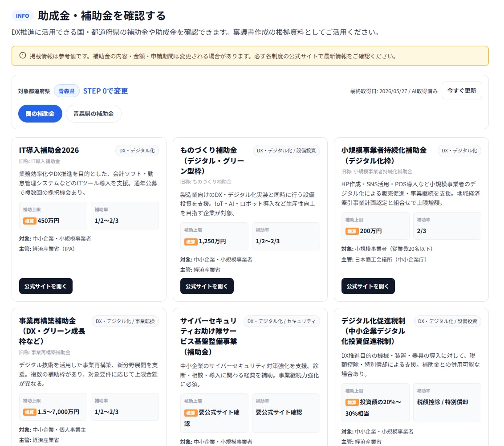The height and width of the screenshot is (446, 504).
Task: Click the INFO badge beside the page title
Action: (23, 16)
